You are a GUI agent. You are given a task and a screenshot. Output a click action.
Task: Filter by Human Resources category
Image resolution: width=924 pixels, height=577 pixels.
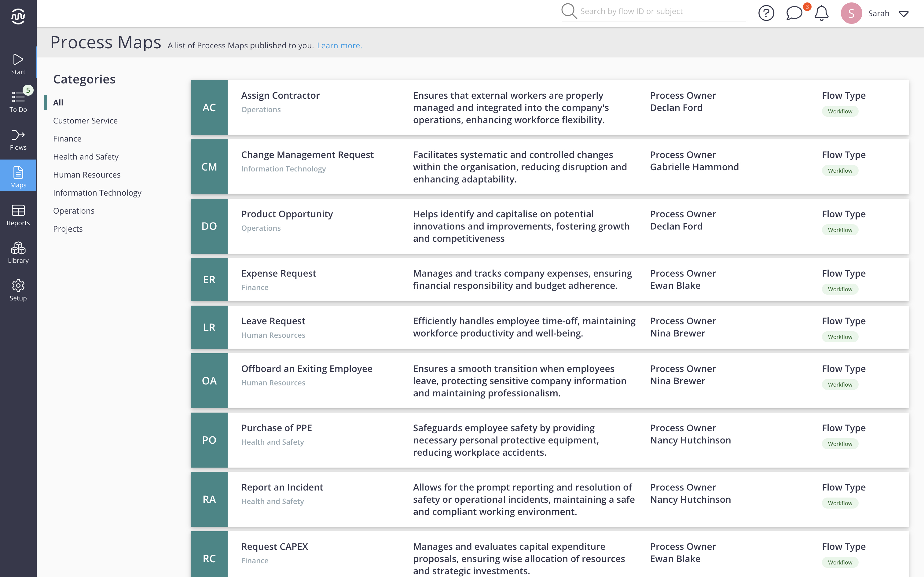[86, 175]
